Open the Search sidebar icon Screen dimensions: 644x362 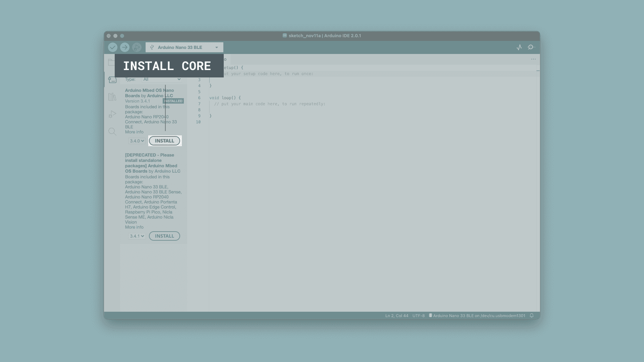point(112,132)
